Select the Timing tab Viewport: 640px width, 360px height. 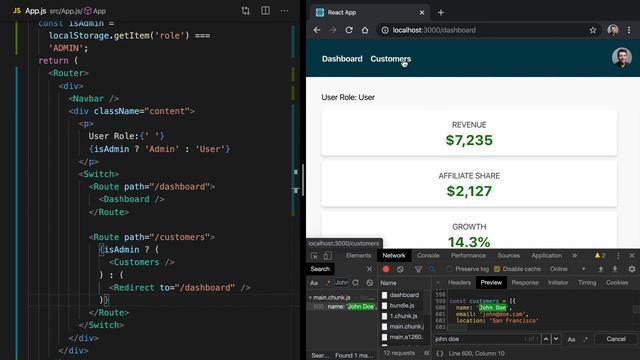pos(587,282)
